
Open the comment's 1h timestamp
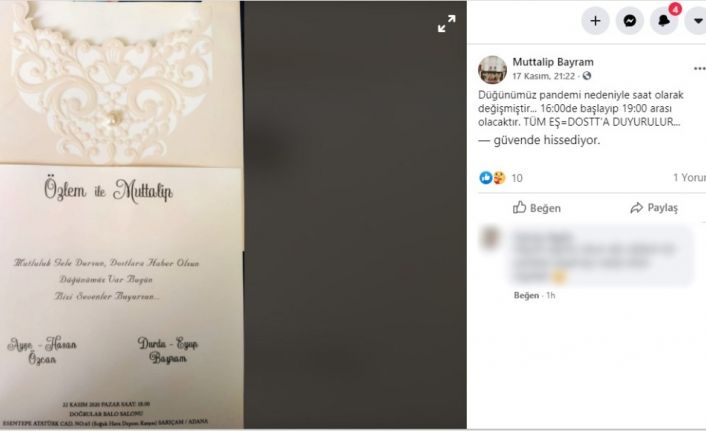pos(551,295)
